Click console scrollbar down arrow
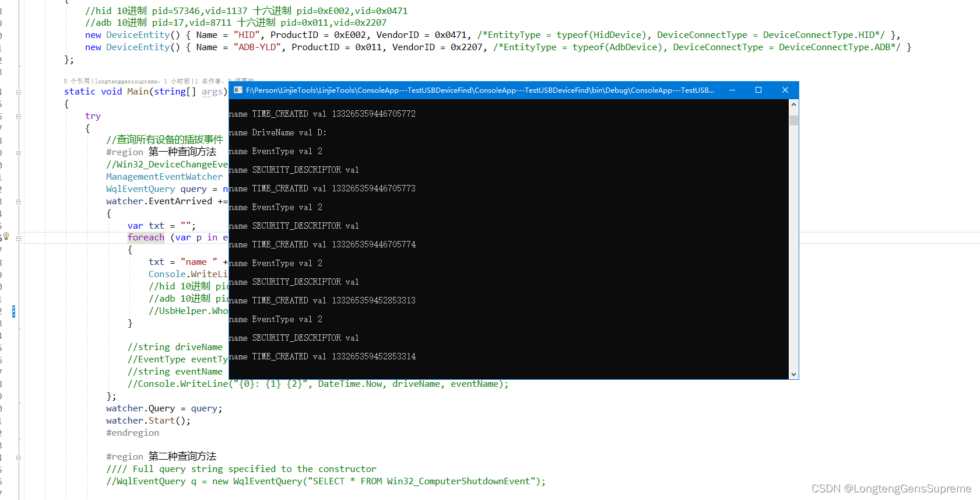980x500 pixels. pos(793,375)
